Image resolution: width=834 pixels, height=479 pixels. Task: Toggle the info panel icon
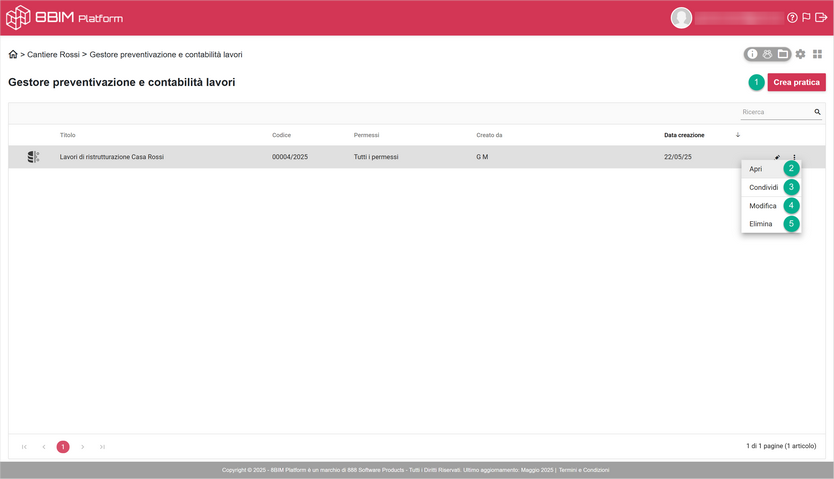752,54
